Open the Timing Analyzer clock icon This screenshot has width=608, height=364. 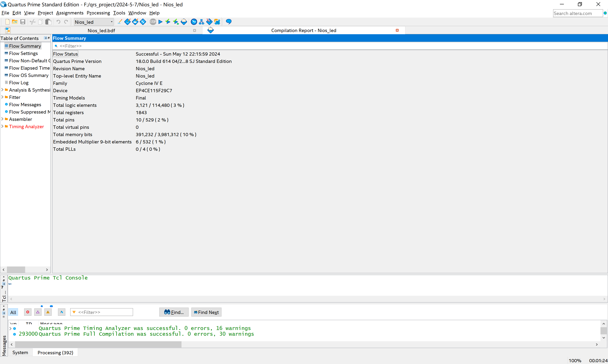pyautogui.click(x=194, y=22)
